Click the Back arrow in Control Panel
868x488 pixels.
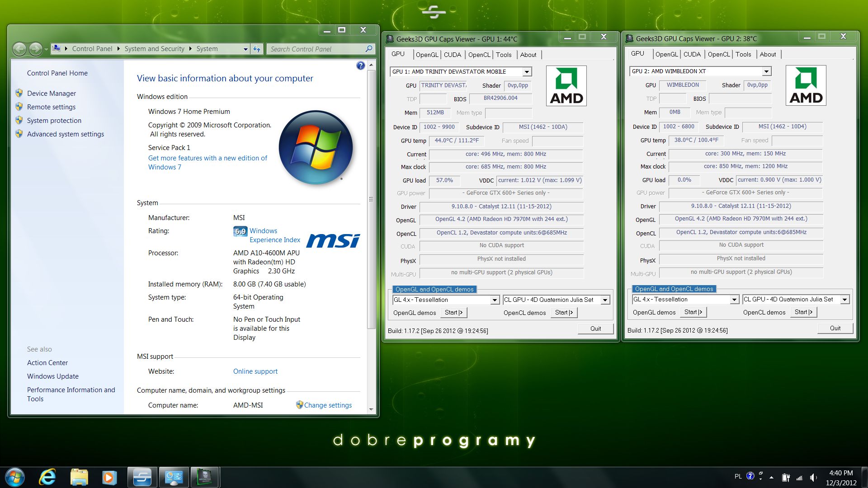pos(19,49)
